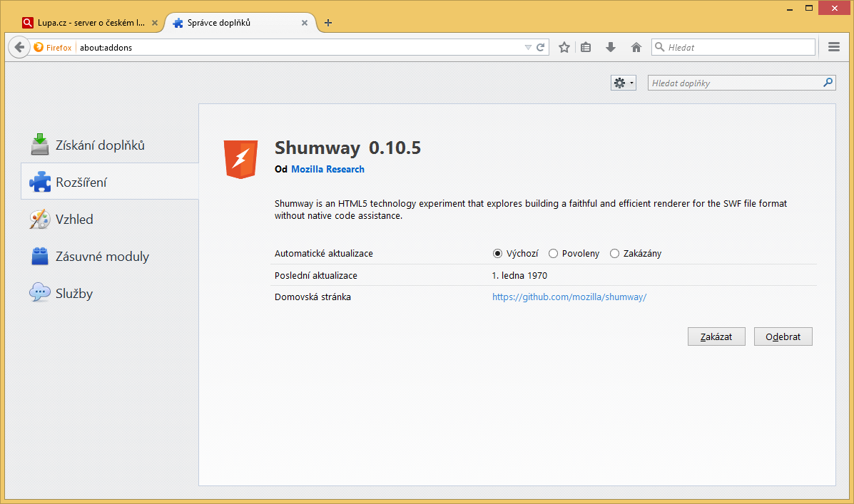Open the github.com/mozilla/shumway link
Image resolution: width=854 pixels, height=504 pixels.
pos(569,297)
